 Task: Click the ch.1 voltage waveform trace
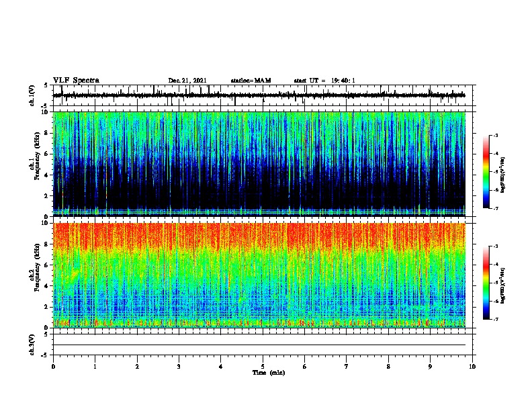[x=259, y=95]
